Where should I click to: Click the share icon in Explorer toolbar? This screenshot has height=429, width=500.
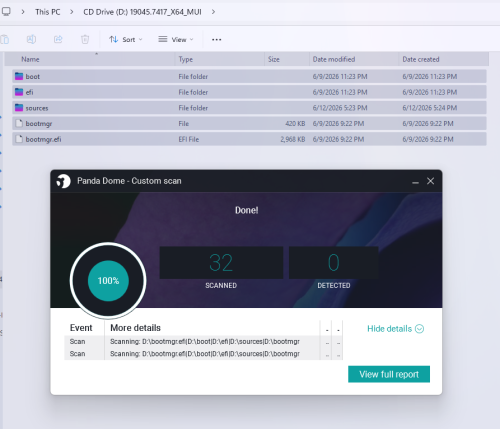click(x=58, y=39)
